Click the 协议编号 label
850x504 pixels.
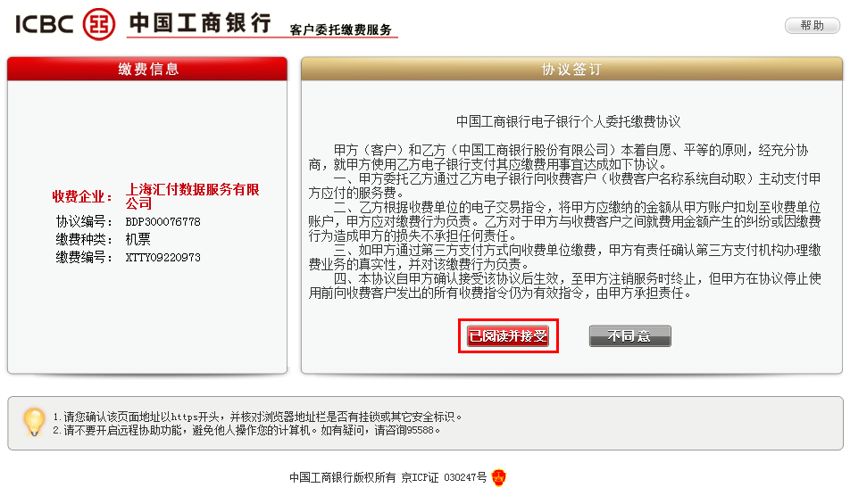[x=84, y=221]
